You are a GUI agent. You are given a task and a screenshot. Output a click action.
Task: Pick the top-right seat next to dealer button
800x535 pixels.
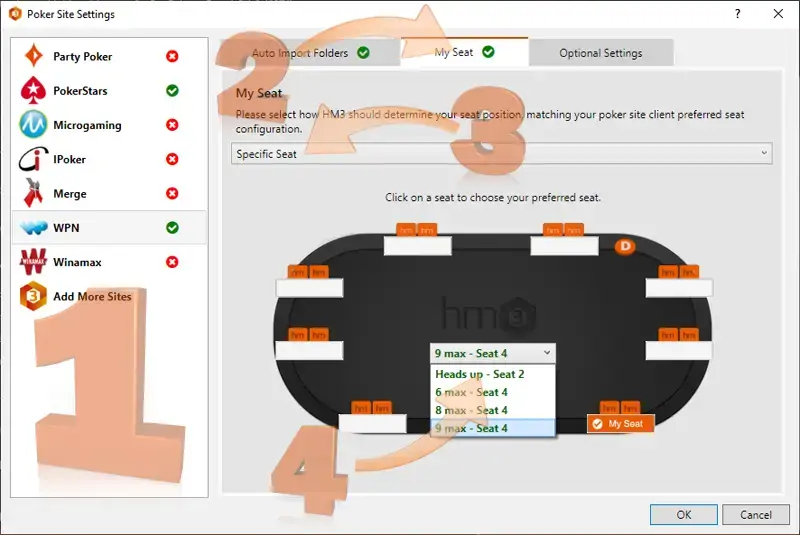coord(564,245)
